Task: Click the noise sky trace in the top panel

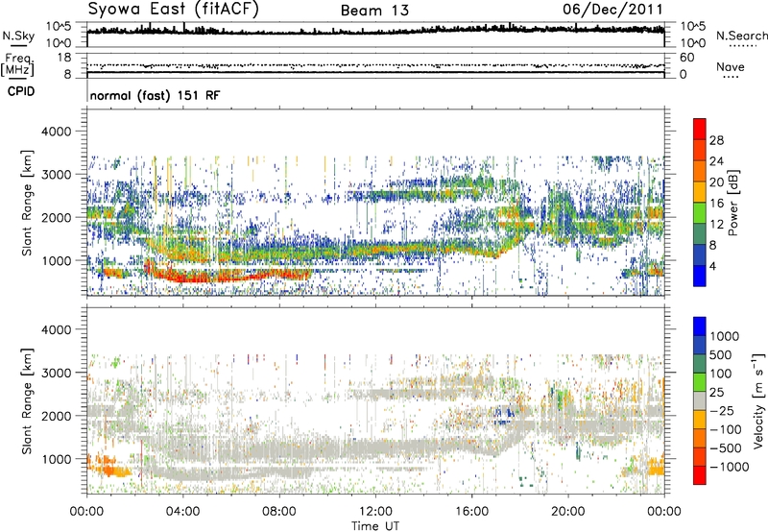Action: 375,31
